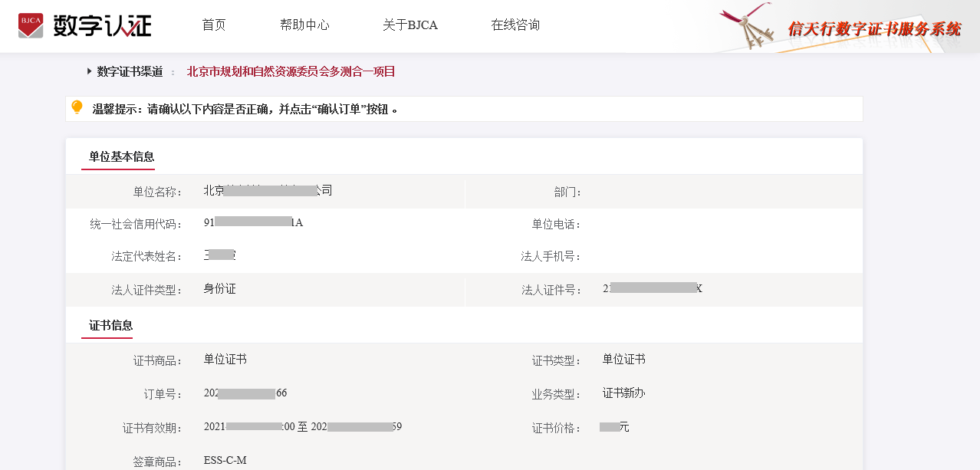Viewport: 980px width, 470px height.
Task: Click the 统一社会信用代码 value
Action: [253, 223]
